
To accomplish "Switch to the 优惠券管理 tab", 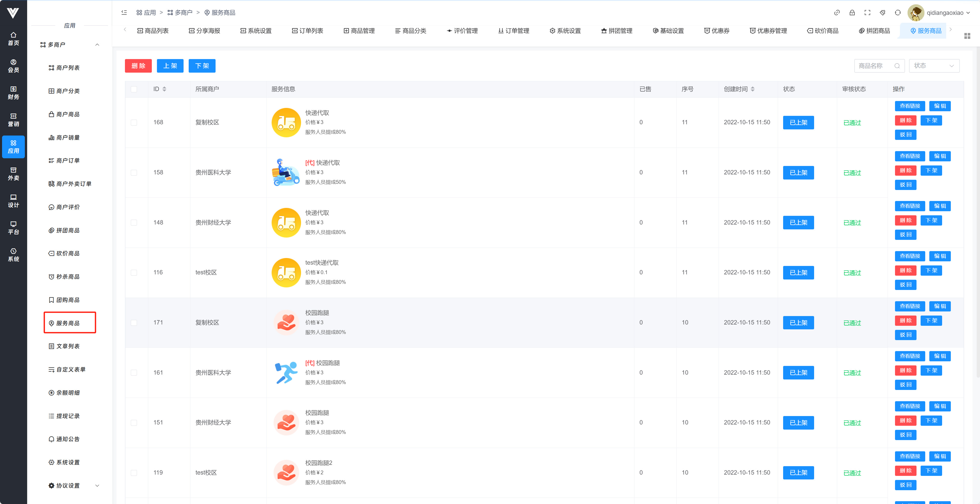I will click(768, 31).
